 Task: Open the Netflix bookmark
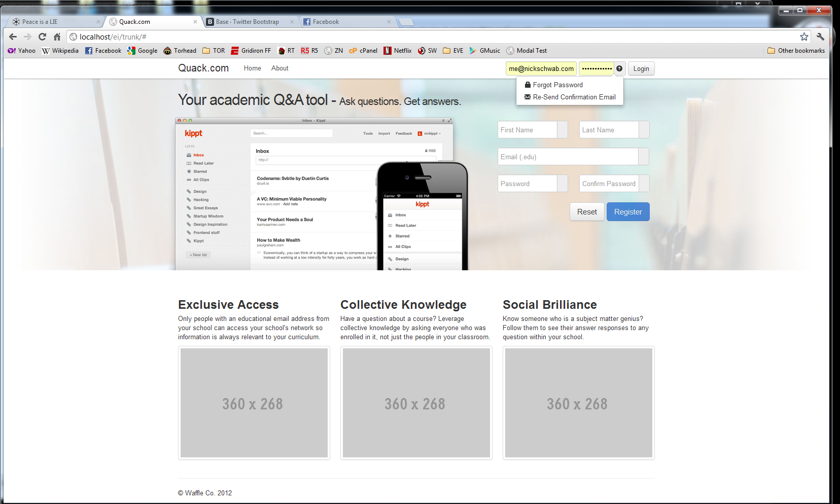(x=397, y=51)
